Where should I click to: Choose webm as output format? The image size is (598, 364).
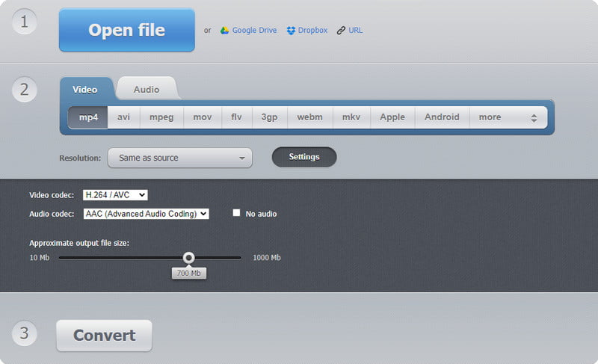[x=310, y=117]
